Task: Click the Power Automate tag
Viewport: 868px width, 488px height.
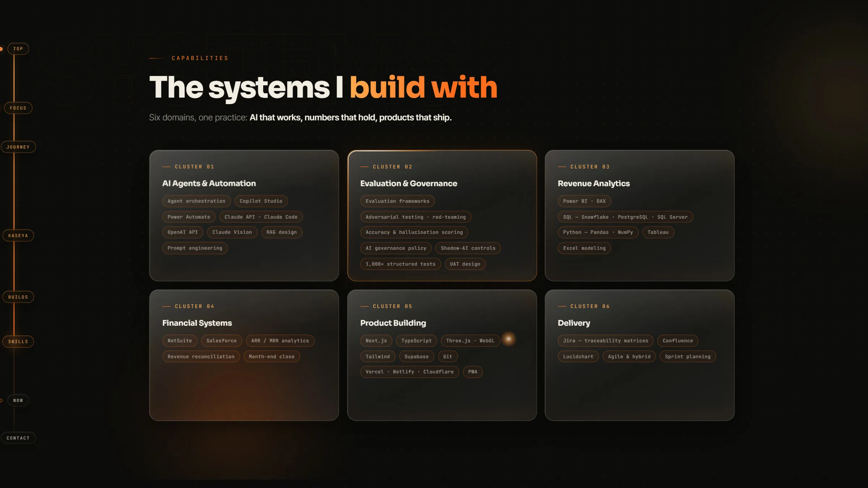Action: tap(189, 217)
